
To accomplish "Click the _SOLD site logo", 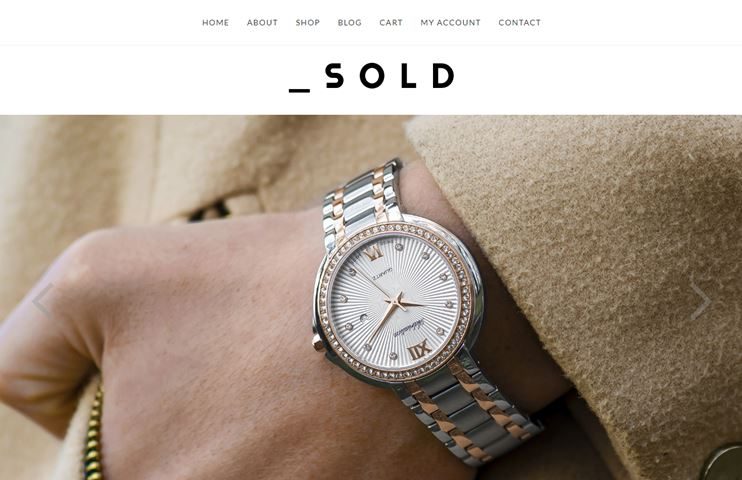I will (x=372, y=77).
